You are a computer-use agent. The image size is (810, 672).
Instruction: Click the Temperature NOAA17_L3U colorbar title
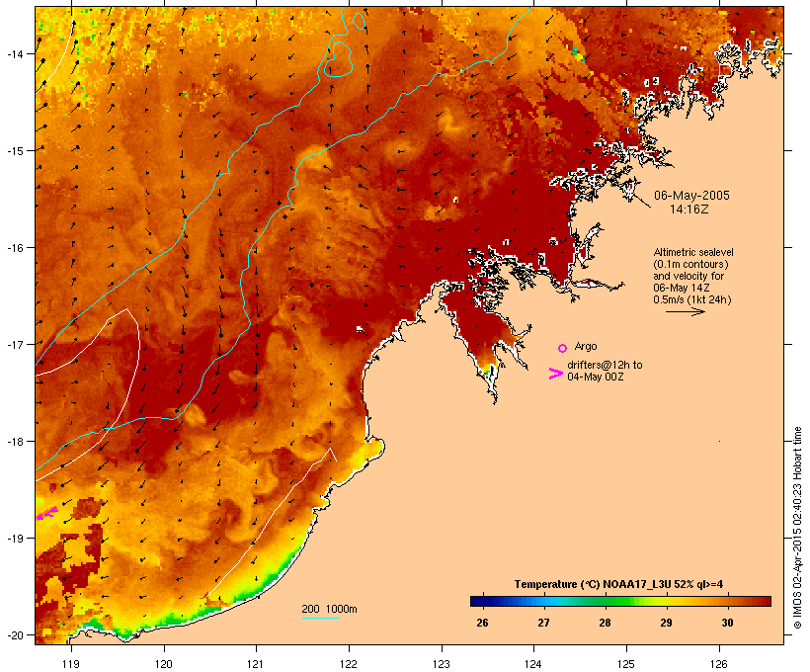pyautogui.click(x=618, y=585)
